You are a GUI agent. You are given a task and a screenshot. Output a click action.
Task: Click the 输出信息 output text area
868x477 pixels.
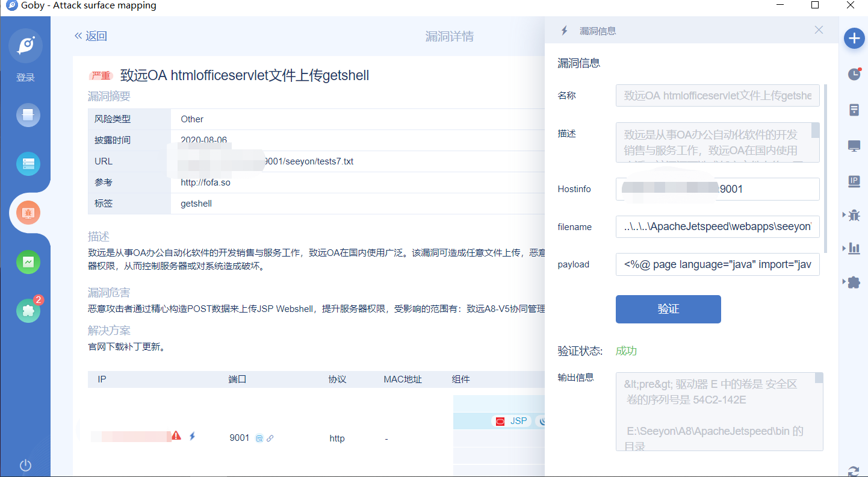719,411
